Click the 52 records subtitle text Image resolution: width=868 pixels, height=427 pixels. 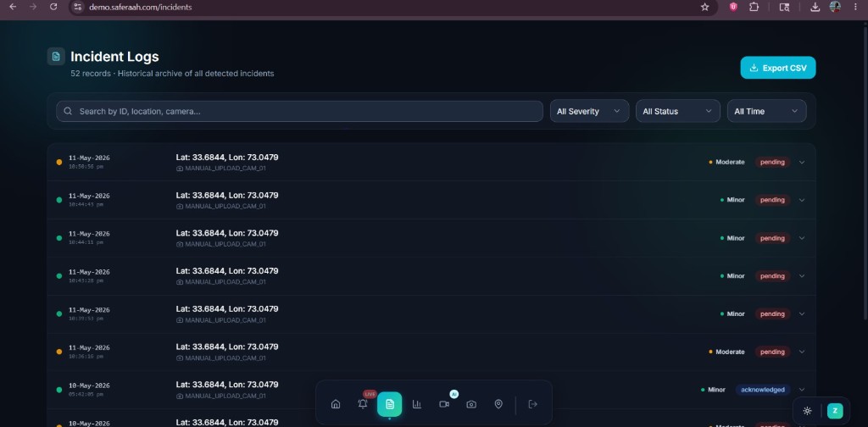coord(172,74)
